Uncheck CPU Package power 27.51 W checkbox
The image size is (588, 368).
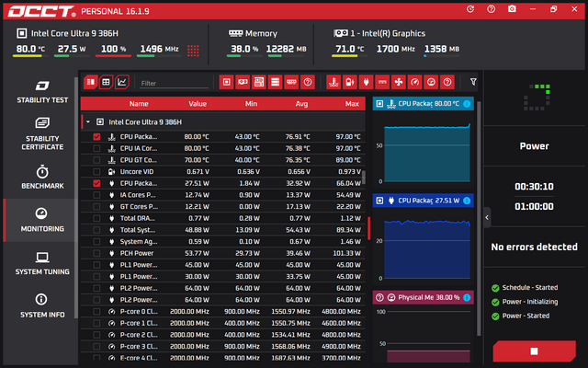96,183
